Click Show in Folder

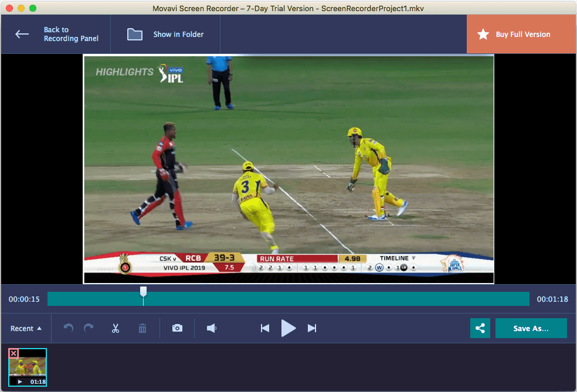click(165, 34)
